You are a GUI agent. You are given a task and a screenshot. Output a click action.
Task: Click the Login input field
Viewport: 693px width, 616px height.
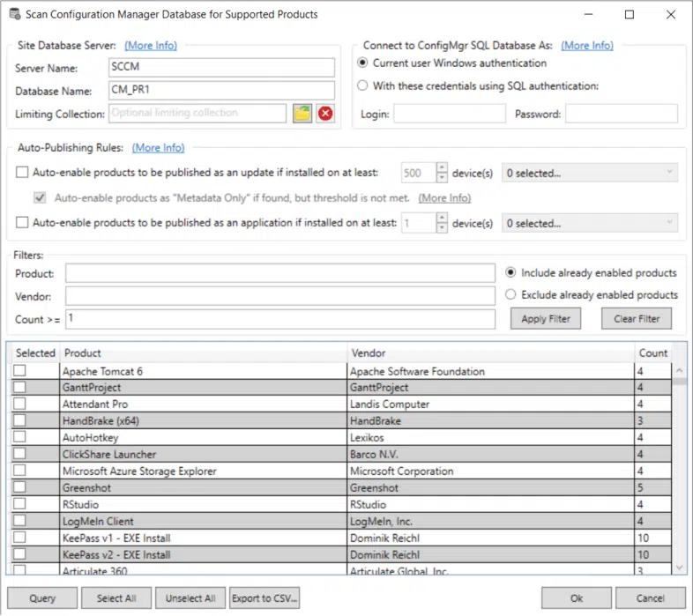click(x=450, y=114)
